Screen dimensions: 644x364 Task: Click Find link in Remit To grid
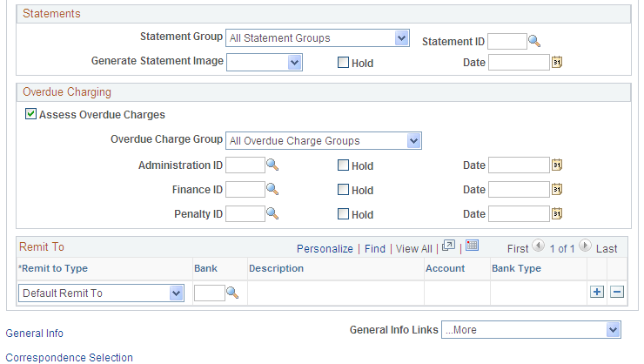[x=375, y=248]
